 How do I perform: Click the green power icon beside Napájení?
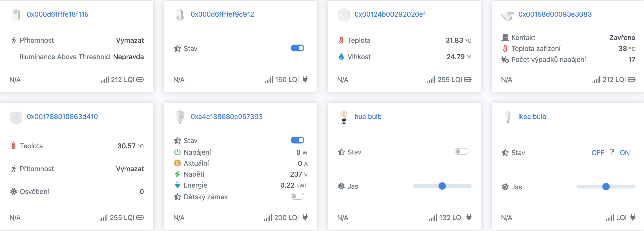pos(177,152)
